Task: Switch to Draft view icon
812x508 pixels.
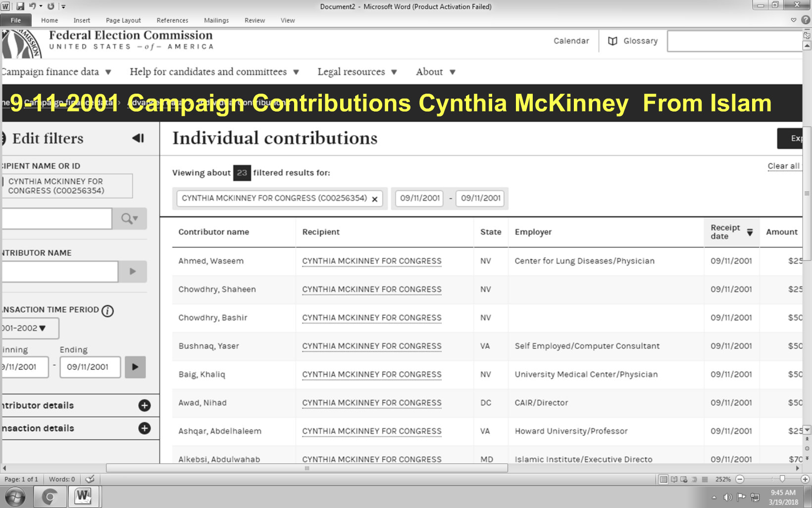Action: click(x=705, y=479)
